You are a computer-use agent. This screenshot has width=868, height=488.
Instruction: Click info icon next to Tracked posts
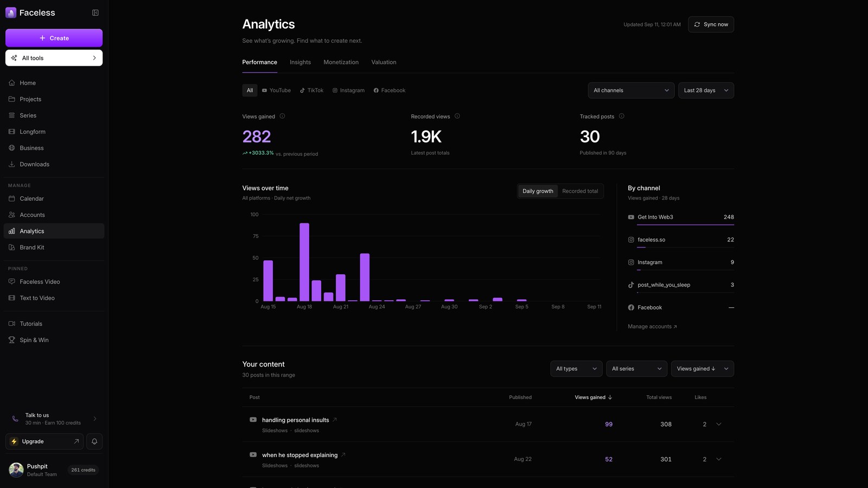[622, 116]
